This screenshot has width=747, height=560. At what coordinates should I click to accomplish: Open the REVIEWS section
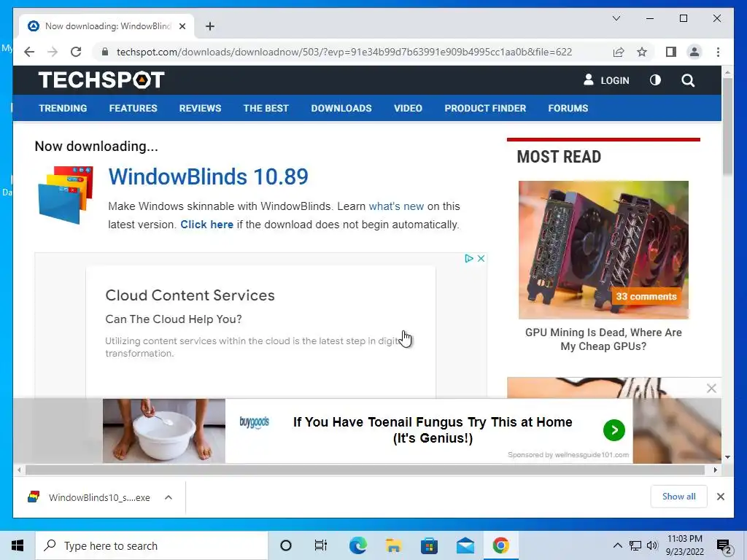pos(200,108)
